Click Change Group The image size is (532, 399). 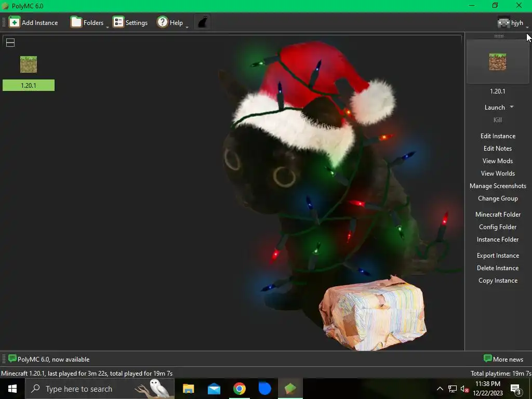coord(498,198)
